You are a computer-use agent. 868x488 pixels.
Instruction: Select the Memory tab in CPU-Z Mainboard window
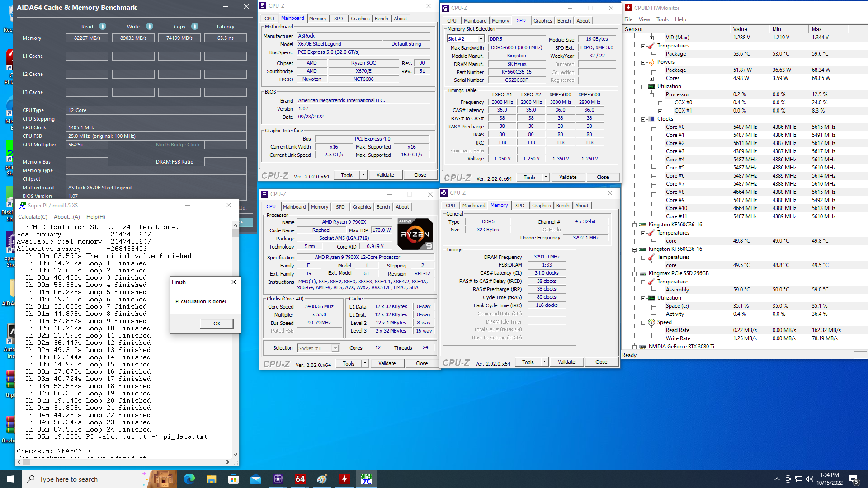318,19
